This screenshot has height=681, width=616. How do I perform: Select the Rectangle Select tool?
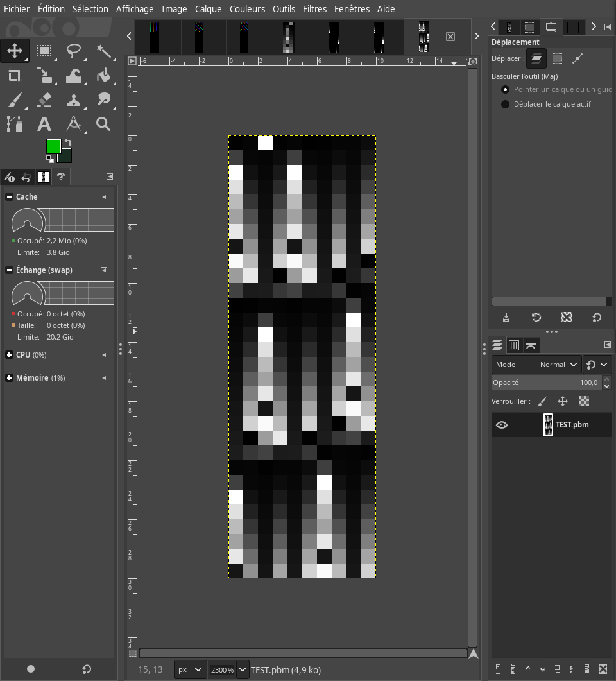pyautogui.click(x=44, y=51)
